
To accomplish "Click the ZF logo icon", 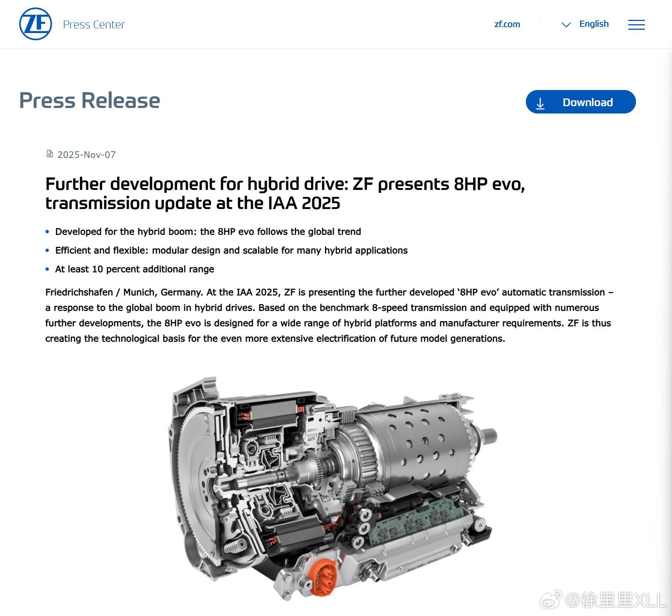I will 35,24.
